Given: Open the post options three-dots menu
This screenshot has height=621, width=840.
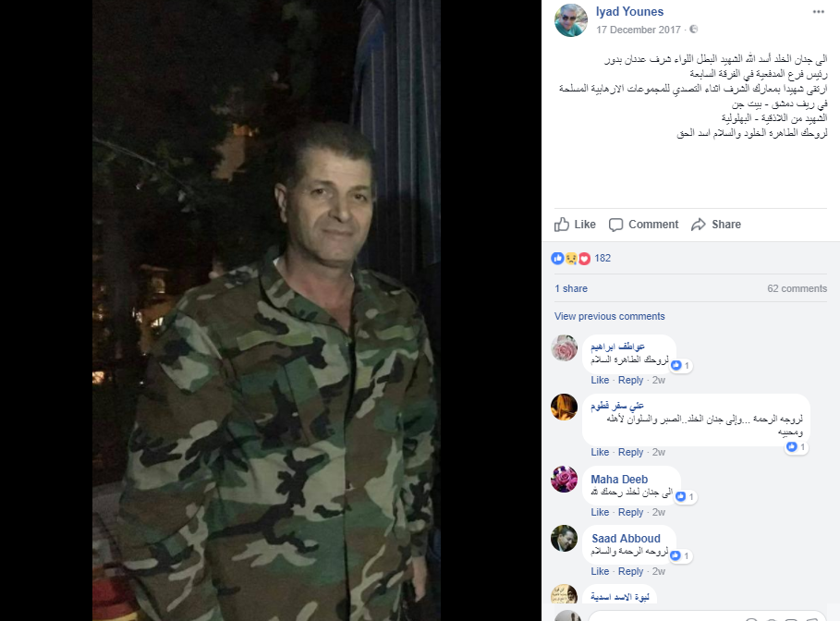Looking at the screenshot, I should [x=818, y=12].
